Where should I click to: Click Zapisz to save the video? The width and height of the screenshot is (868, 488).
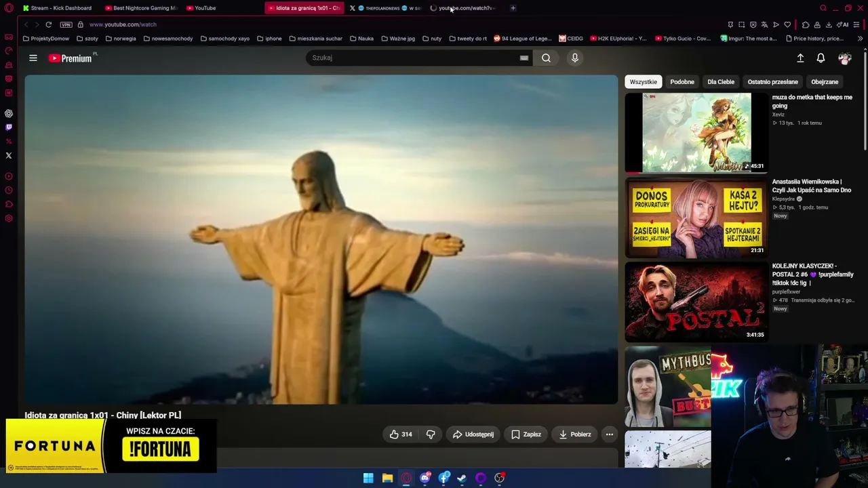point(526,434)
